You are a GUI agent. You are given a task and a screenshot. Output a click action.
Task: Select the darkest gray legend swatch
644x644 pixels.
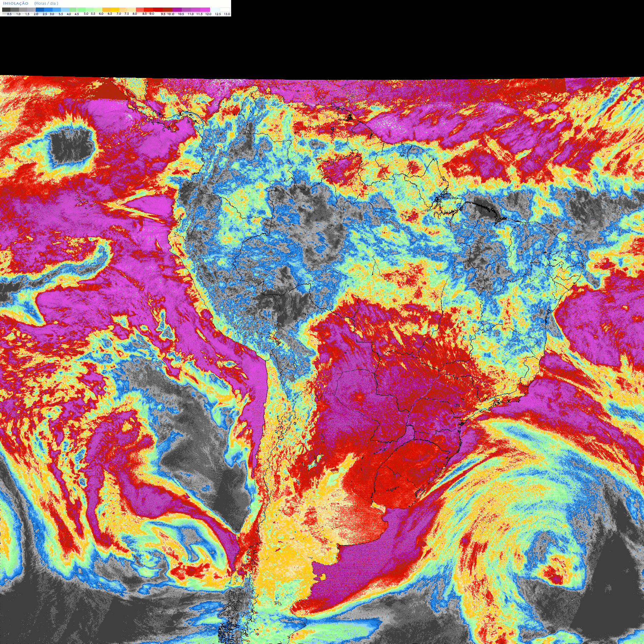(x=6, y=10)
